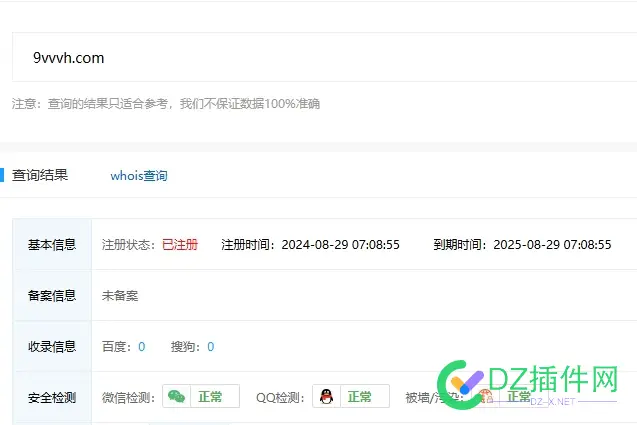Click the 未备案 filing status text
Viewport: 637px width, 425px height.
(x=120, y=296)
